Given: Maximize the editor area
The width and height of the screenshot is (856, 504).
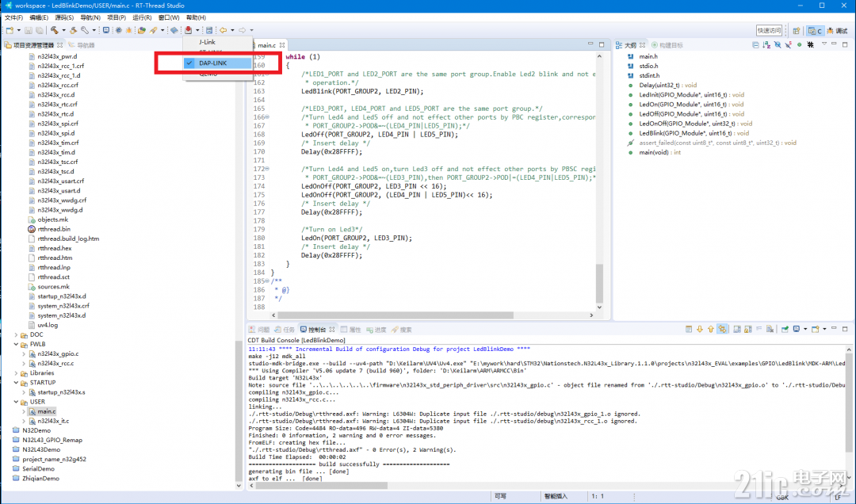Looking at the screenshot, I should click(602, 44).
